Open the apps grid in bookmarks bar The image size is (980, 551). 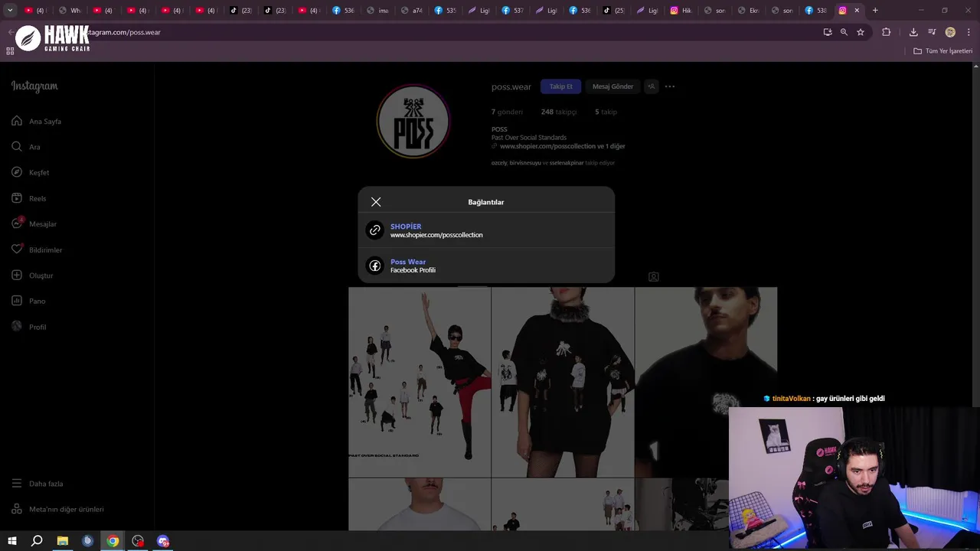tap(10, 51)
